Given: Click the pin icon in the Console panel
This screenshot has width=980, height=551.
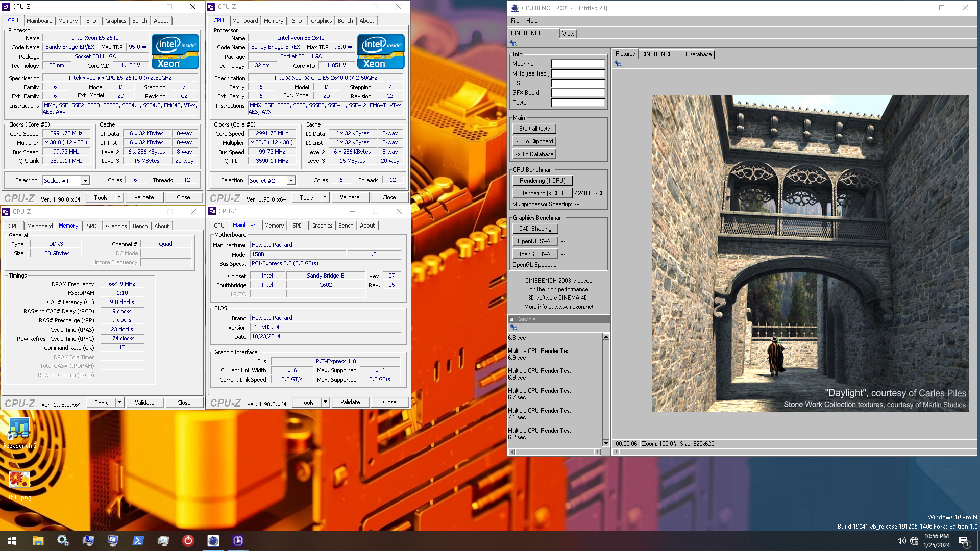Looking at the screenshot, I should 513,328.
